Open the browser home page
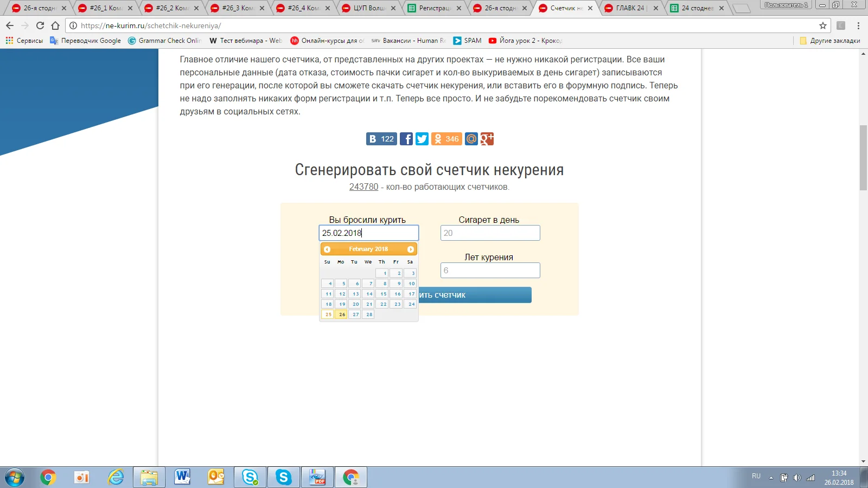868x488 pixels. [x=55, y=25]
